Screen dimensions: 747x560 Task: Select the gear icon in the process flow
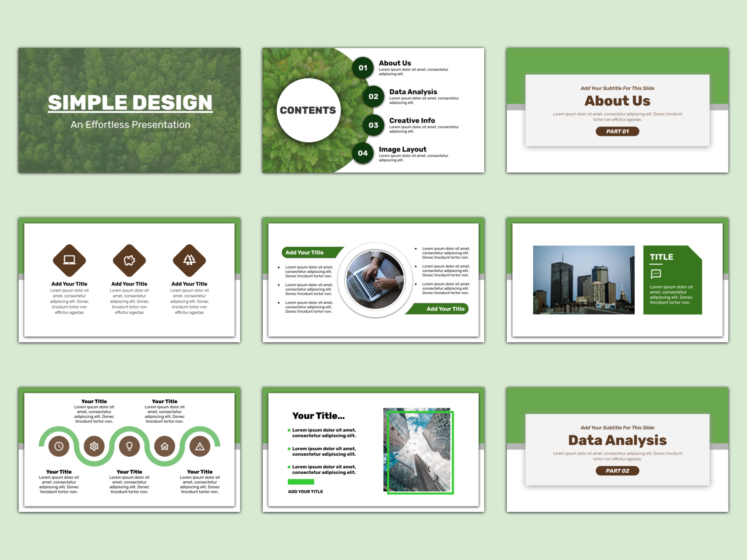[x=94, y=446]
